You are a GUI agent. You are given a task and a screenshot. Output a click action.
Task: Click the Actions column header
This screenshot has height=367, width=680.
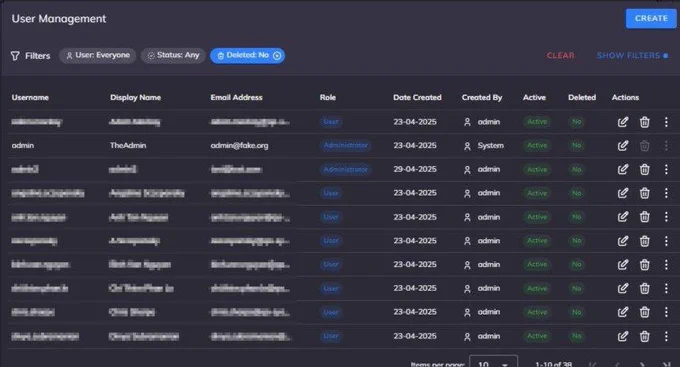pos(625,98)
